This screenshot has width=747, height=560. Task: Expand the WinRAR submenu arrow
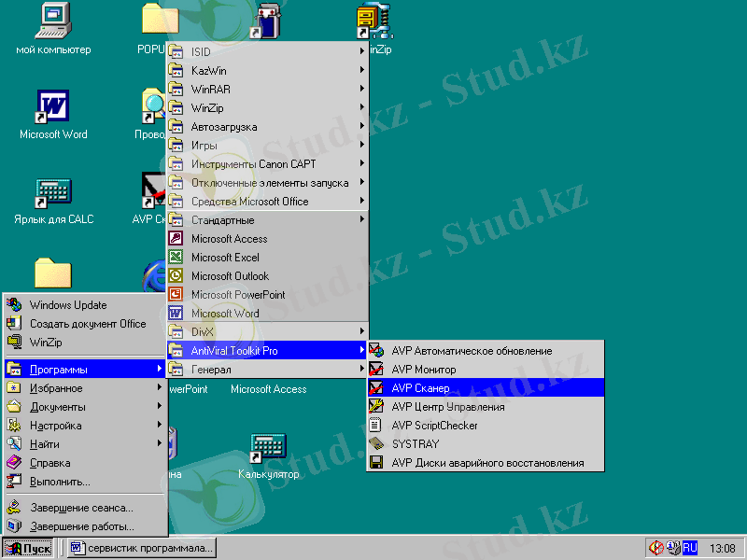(362, 88)
